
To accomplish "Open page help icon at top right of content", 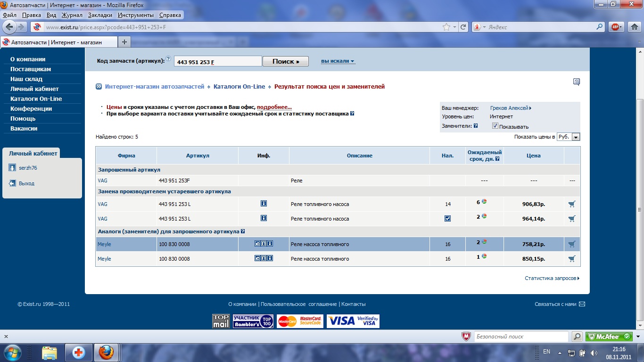I will tap(577, 82).
